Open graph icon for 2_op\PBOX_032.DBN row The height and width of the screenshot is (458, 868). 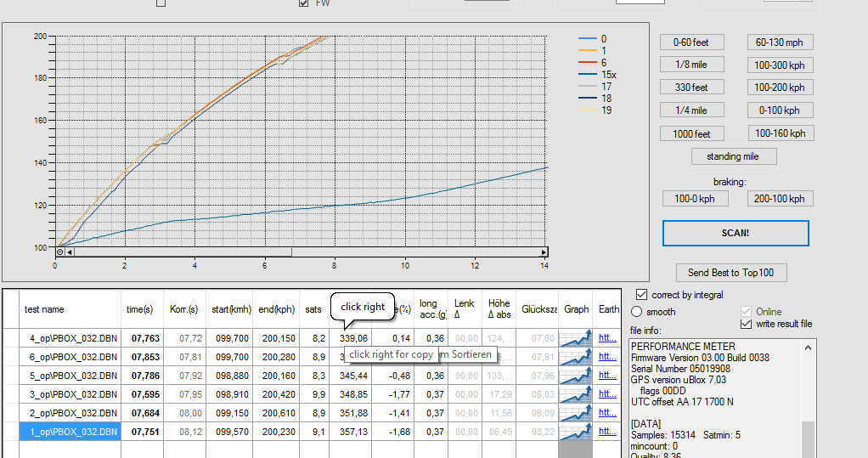coord(576,413)
